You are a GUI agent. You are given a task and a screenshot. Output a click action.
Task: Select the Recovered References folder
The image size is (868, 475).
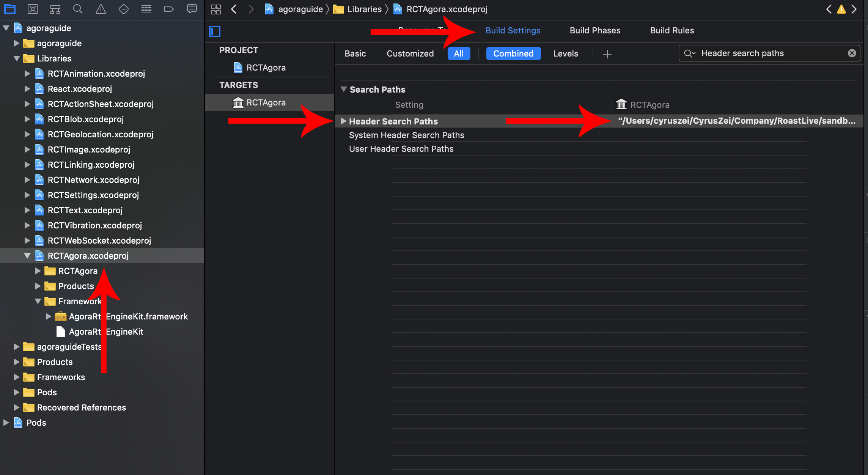81,407
